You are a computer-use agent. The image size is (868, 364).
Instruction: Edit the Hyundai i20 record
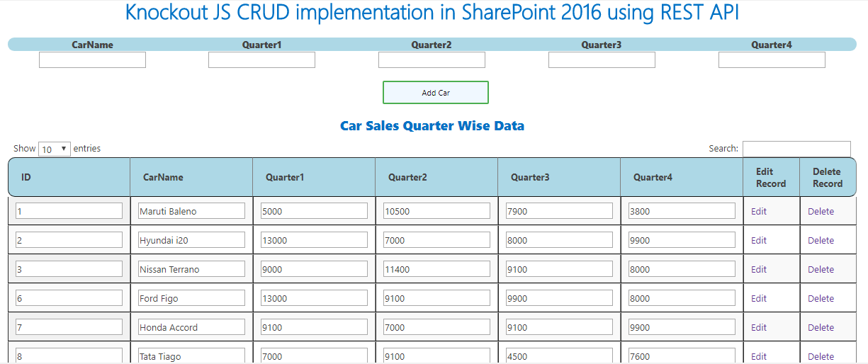(x=759, y=240)
